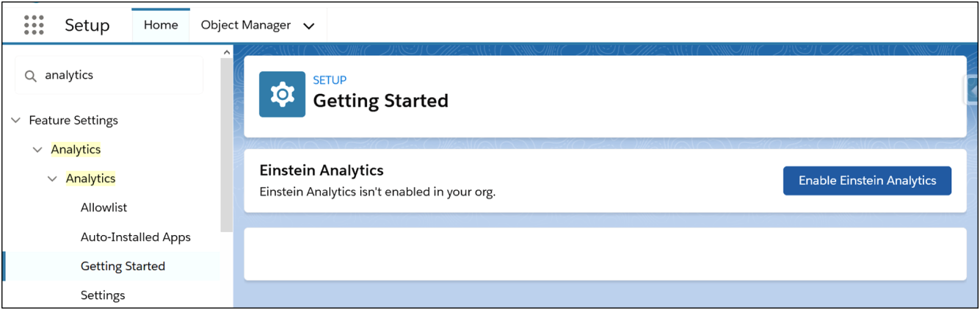Click the Feature Settings label
This screenshot has height=310, width=980.
pyautogui.click(x=73, y=120)
